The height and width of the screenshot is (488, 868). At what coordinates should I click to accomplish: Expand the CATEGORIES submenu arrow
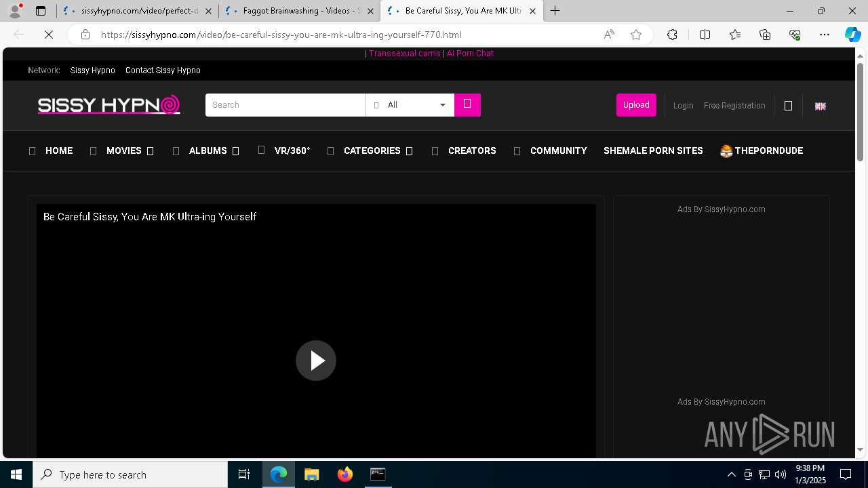coord(410,151)
